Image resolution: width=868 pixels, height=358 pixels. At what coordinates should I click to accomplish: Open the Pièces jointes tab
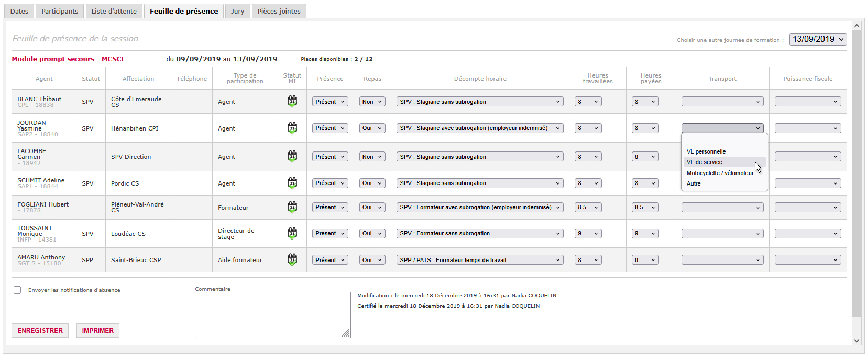(279, 11)
